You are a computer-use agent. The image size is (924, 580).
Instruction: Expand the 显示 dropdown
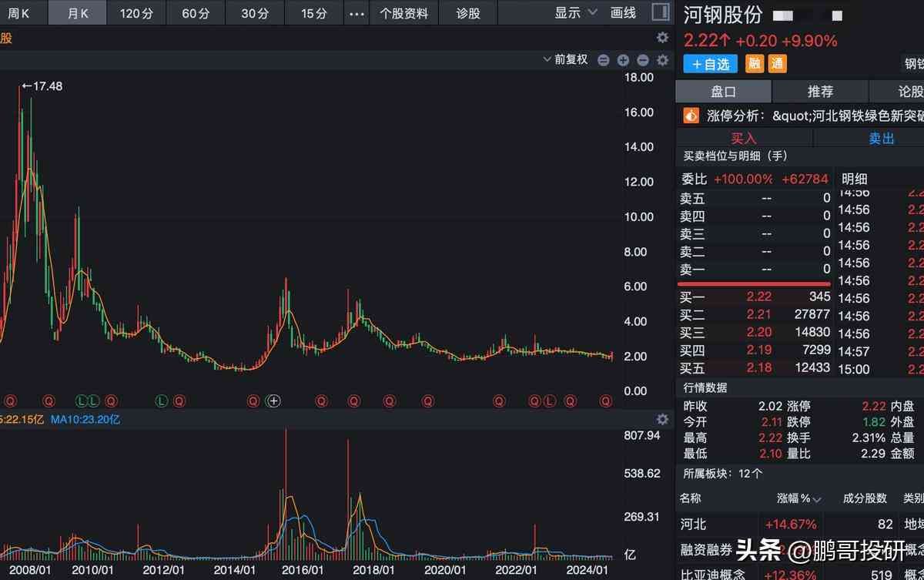[x=576, y=13]
